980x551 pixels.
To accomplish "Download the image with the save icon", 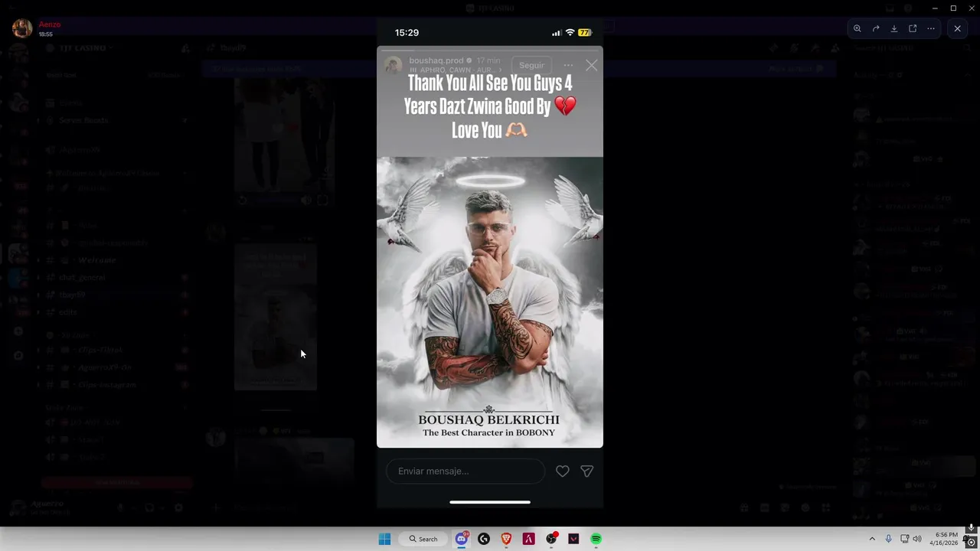I will point(894,28).
